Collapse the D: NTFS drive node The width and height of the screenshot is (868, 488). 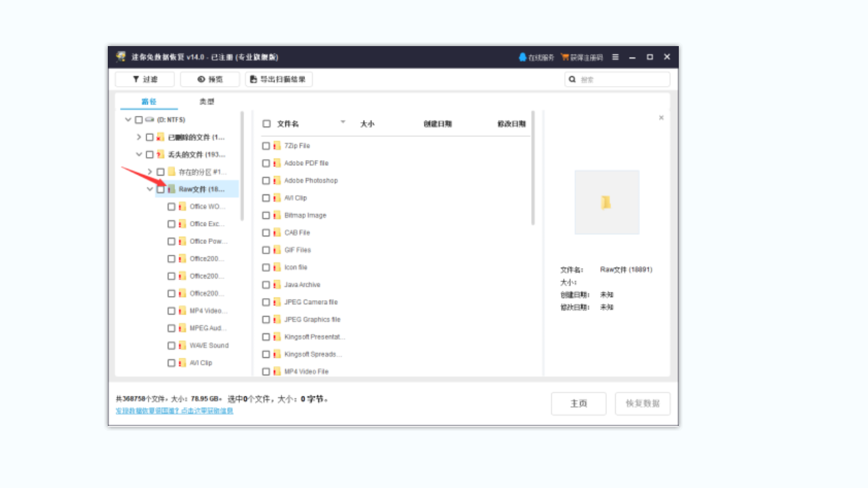128,119
